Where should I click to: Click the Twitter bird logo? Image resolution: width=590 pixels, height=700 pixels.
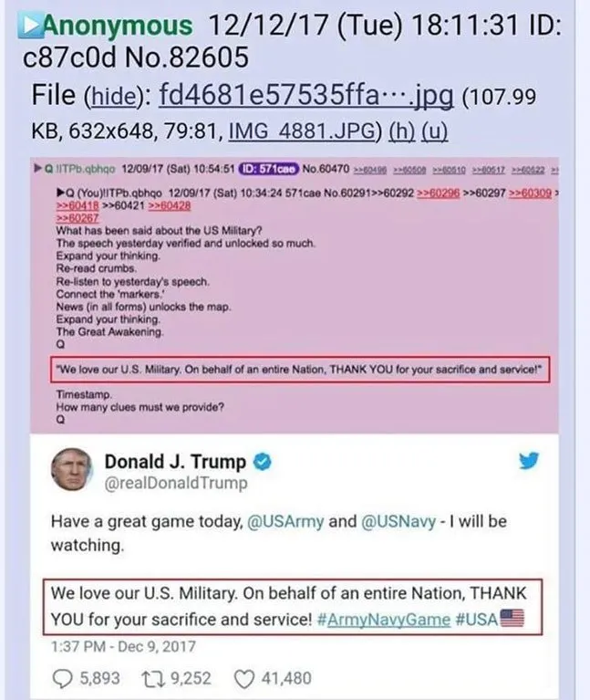click(529, 461)
